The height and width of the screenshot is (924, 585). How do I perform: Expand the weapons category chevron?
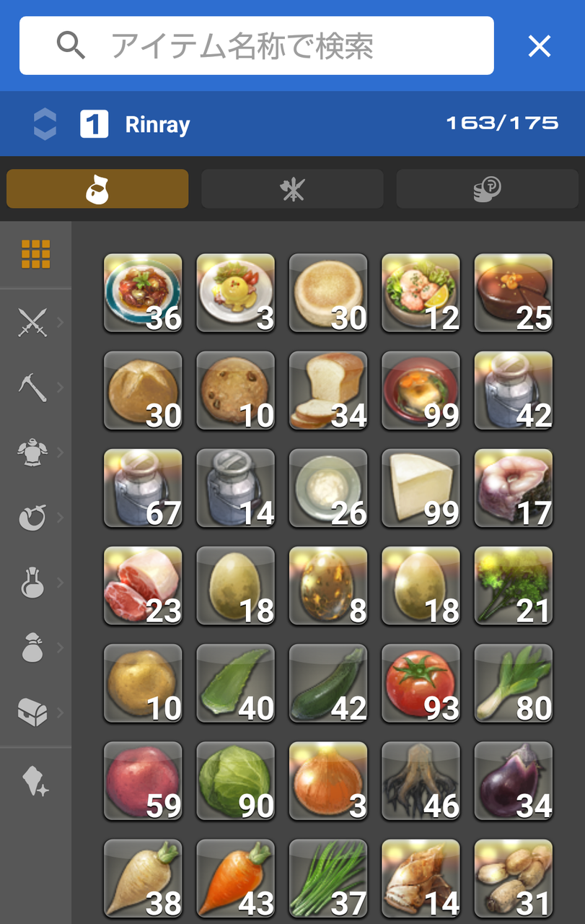(x=60, y=322)
